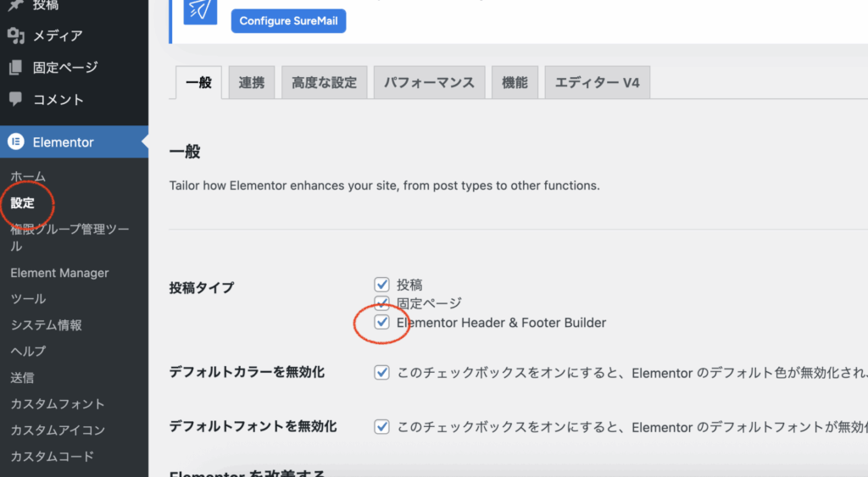Open the ツール submenu item

tap(28, 299)
